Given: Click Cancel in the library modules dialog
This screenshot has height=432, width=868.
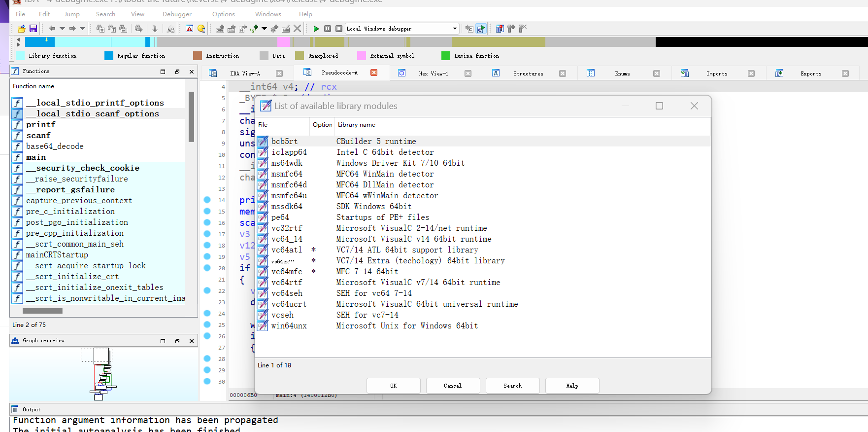Looking at the screenshot, I should coord(453,386).
